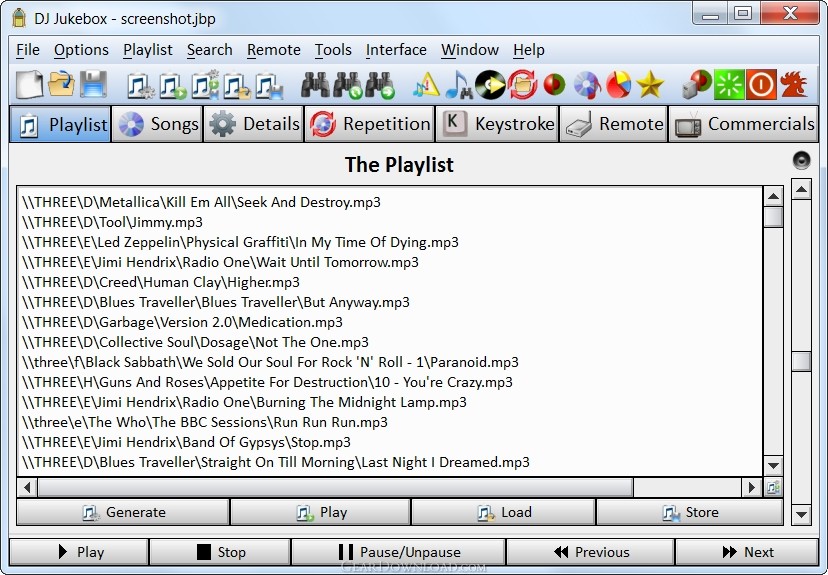The width and height of the screenshot is (828, 575).
Task: Click the CD with red note icon
Action: coord(587,85)
